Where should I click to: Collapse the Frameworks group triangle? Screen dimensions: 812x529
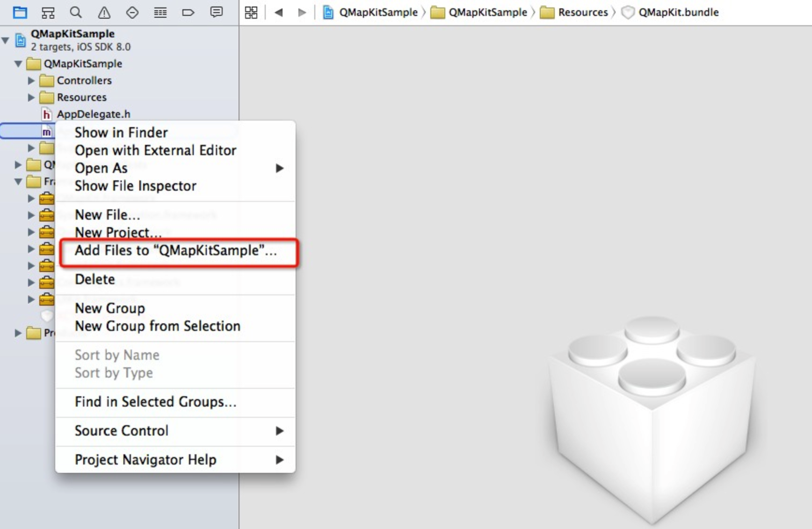click(18, 181)
